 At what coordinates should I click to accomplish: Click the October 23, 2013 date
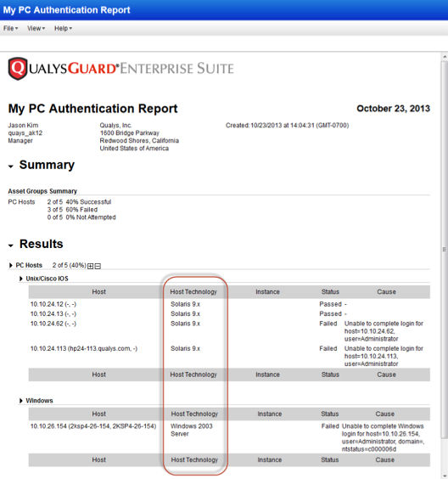(x=393, y=109)
